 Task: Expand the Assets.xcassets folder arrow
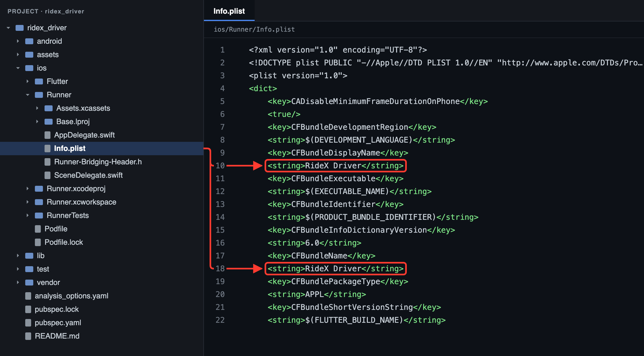(x=37, y=108)
